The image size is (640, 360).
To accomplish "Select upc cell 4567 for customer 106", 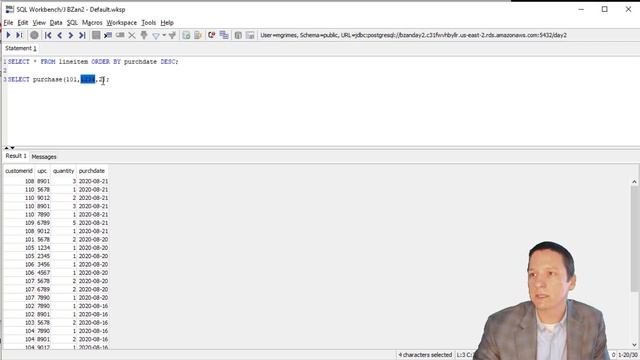I will pyautogui.click(x=43, y=273).
